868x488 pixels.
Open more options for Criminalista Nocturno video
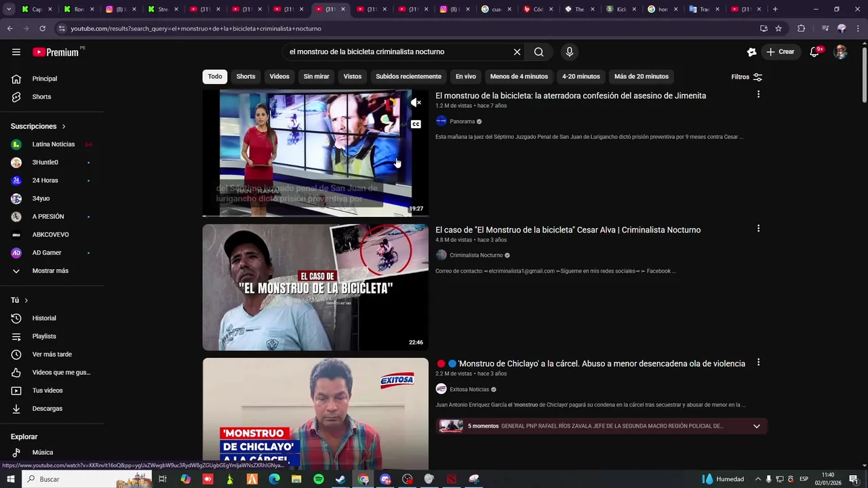[758, 228]
